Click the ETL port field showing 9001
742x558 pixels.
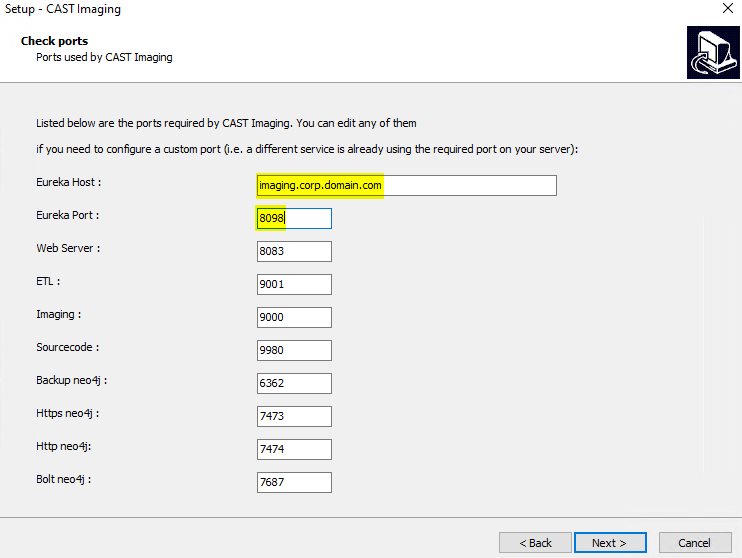point(294,284)
